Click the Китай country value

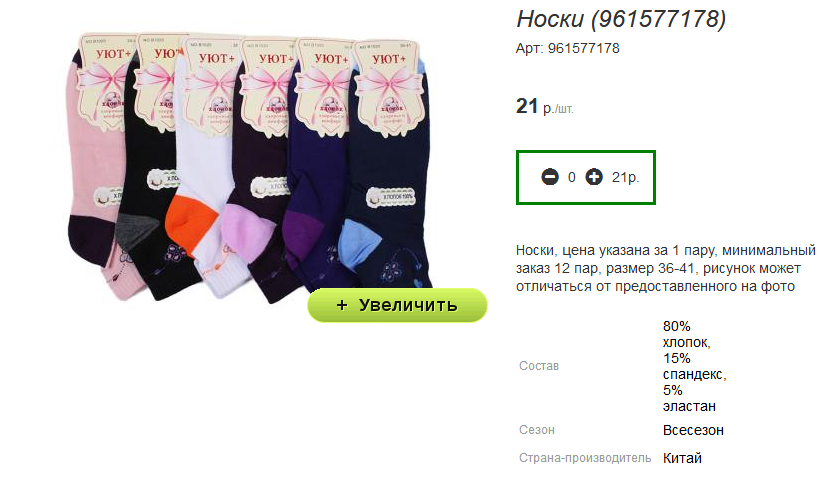(x=682, y=458)
